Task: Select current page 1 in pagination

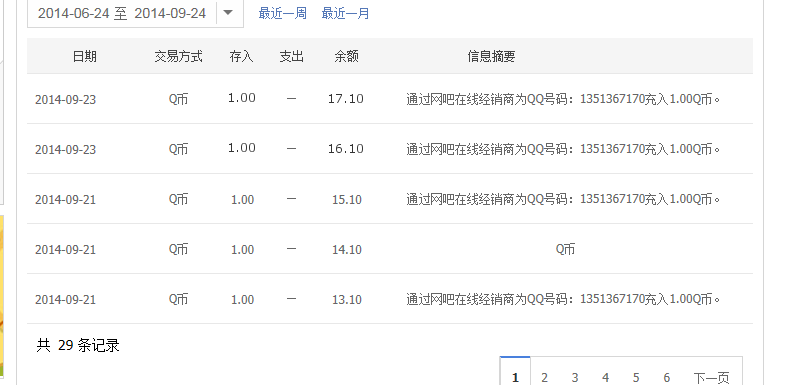Action: coord(515,372)
